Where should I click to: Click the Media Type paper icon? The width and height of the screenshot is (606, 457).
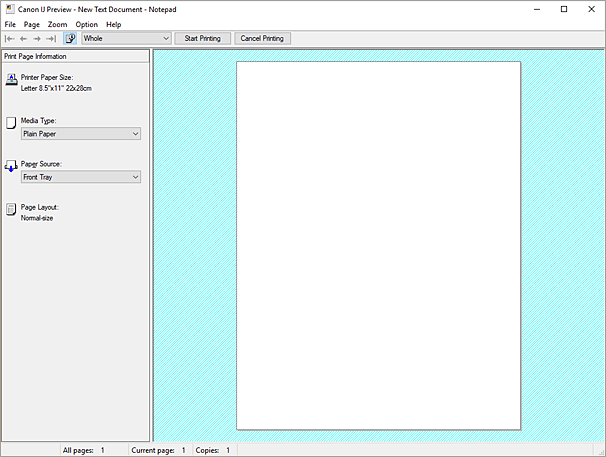(12, 124)
